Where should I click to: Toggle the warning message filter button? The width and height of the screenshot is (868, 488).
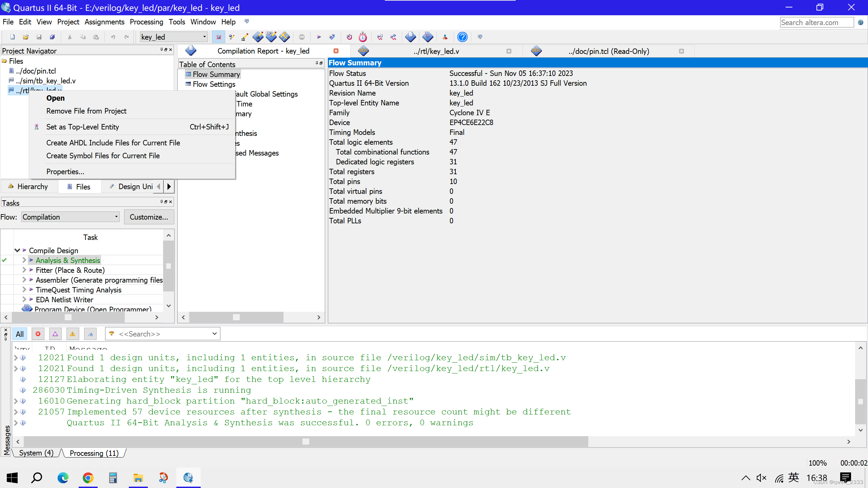point(73,334)
